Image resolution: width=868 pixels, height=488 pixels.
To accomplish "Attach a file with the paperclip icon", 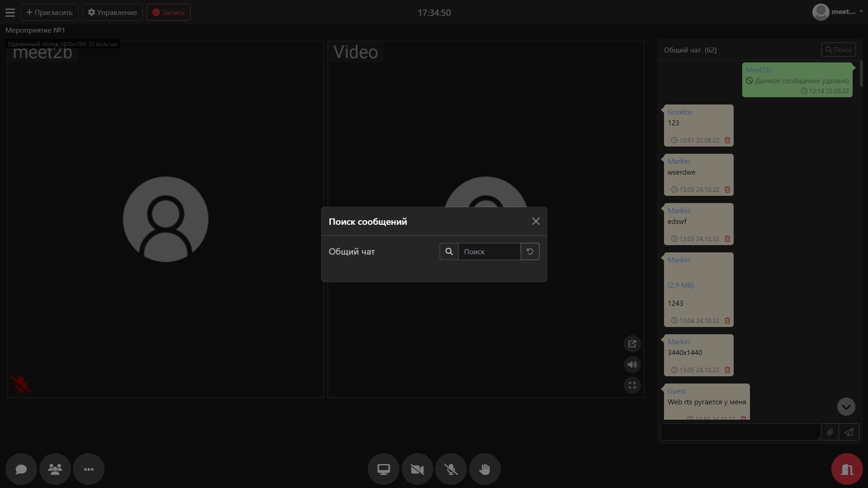I will point(830,432).
